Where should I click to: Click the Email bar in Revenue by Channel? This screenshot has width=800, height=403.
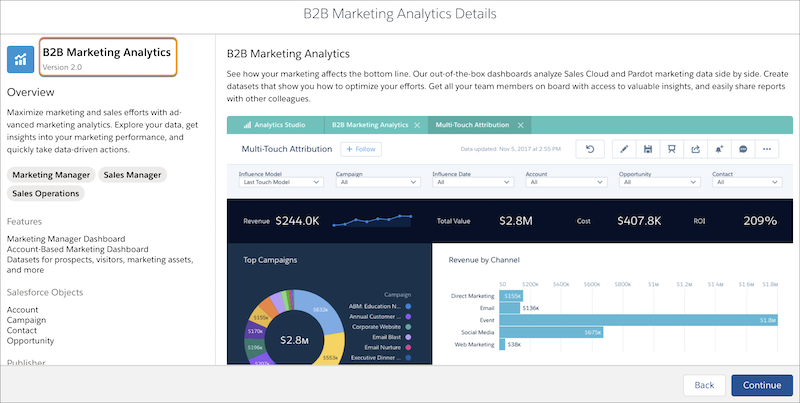[510, 308]
